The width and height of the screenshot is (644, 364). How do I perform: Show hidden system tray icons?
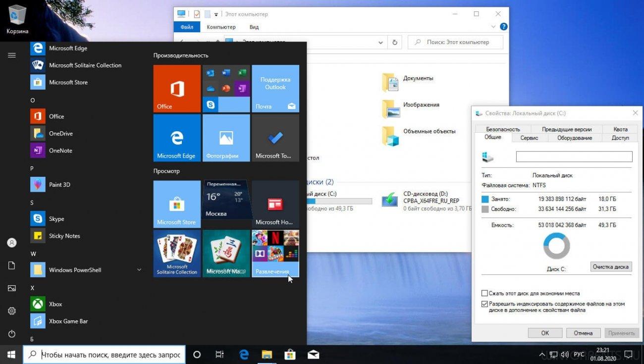(x=542, y=355)
